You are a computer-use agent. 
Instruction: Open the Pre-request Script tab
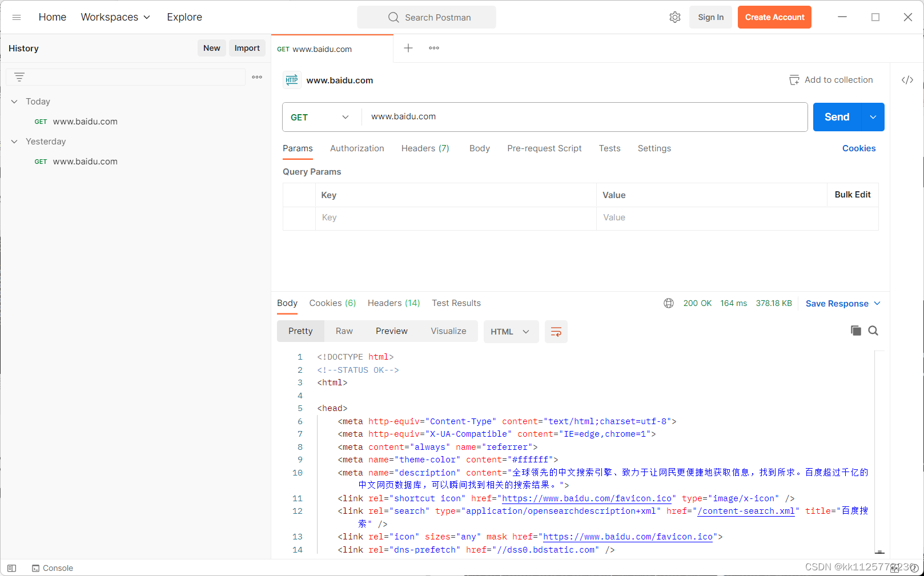click(x=544, y=148)
